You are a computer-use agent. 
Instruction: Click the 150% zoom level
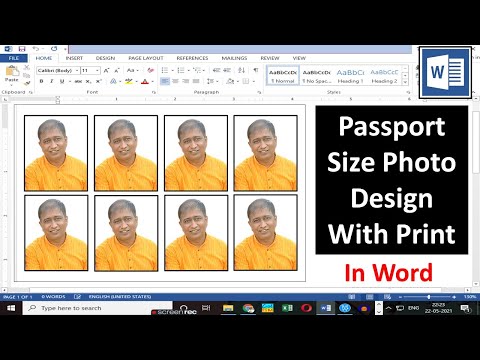pos(470,297)
